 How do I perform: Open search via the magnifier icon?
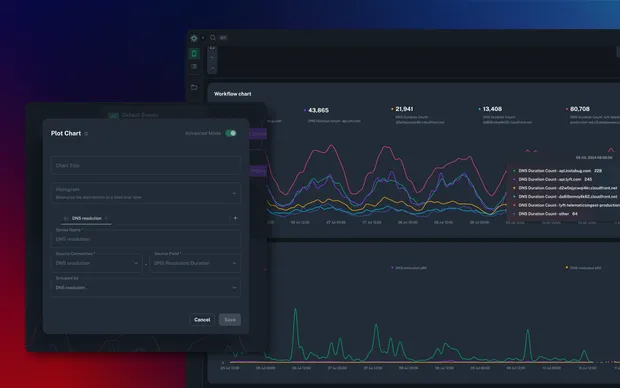click(x=213, y=38)
